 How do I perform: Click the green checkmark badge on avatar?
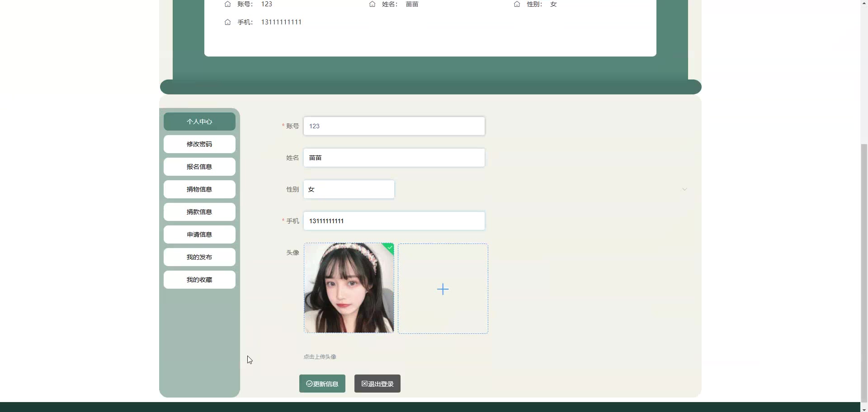pos(389,248)
